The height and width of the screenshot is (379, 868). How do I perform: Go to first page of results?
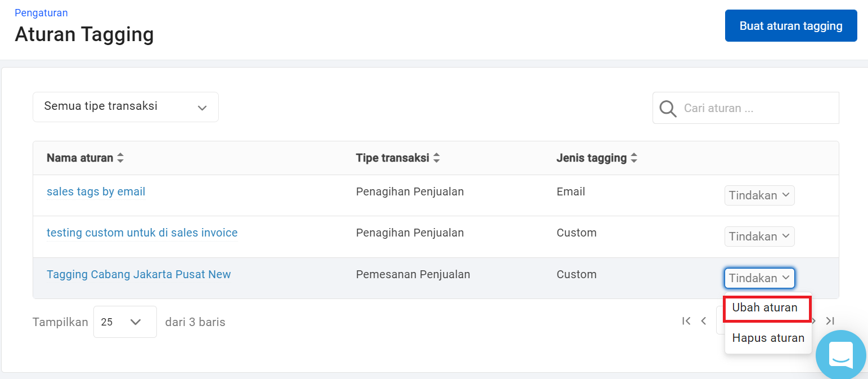(x=686, y=321)
